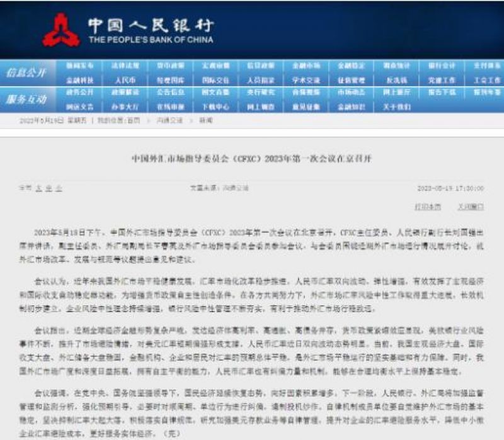The height and width of the screenshot is (440, 504).
Task: Select 银行会计 navigation item
Action: tap(442, 66)
